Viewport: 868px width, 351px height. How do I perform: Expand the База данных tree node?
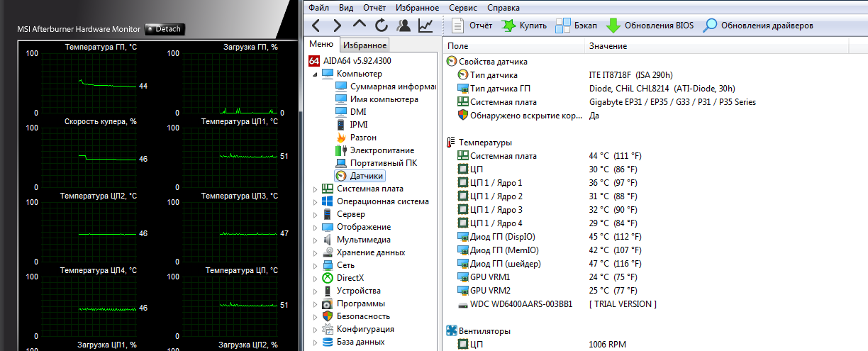pyautogui.click(x=316, y=342)
